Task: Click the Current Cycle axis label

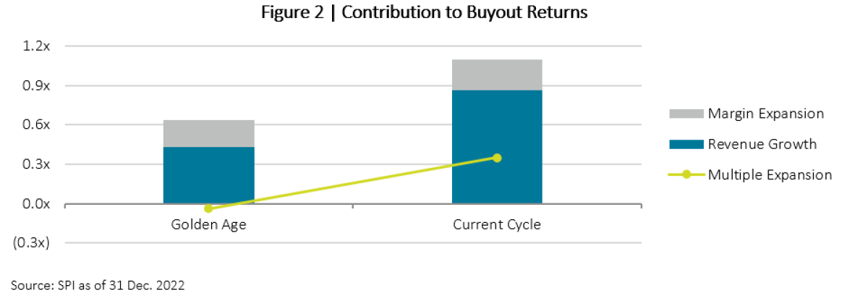Action: (497, 224)
